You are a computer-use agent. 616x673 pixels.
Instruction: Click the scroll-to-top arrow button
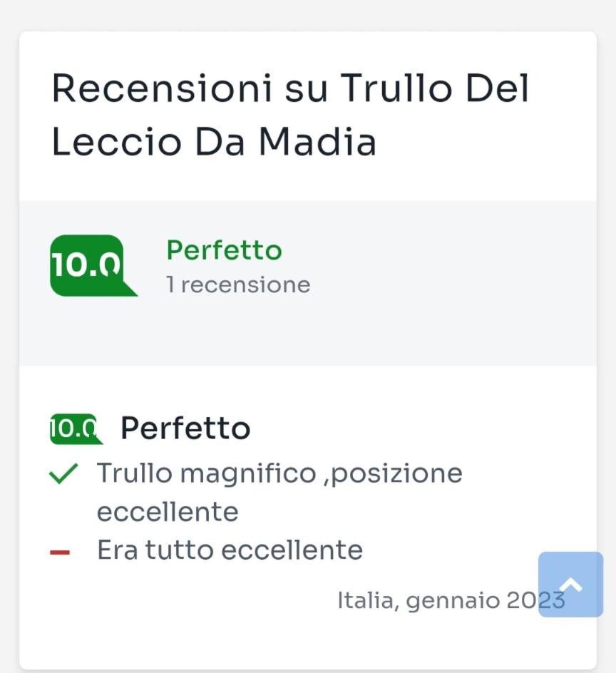(x=570, y=584)
